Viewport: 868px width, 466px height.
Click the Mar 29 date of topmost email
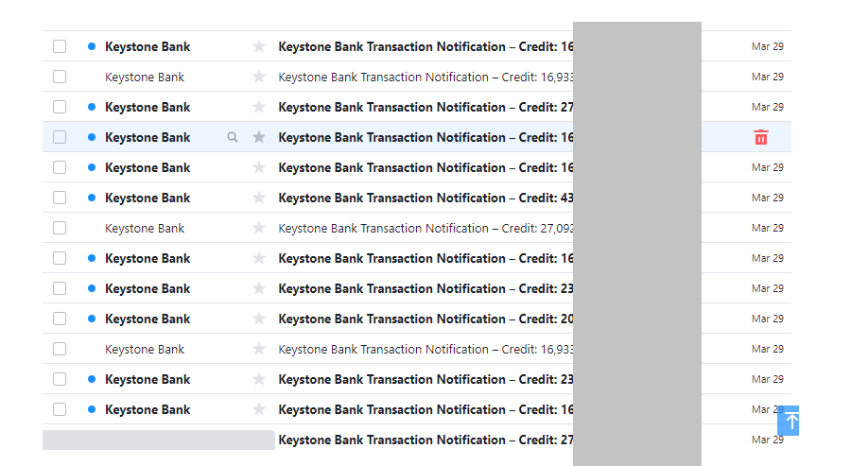[x=767, y=46]
